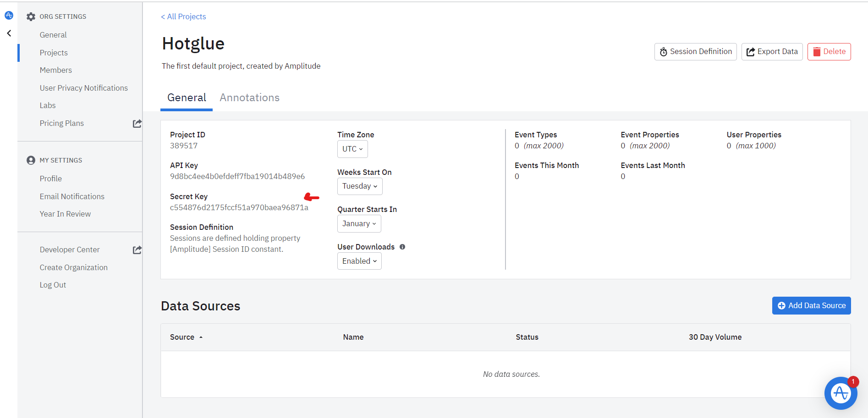
Task: Click external link icon beside Developer Center
Action: pyautogui.click(x=137, y=250)
